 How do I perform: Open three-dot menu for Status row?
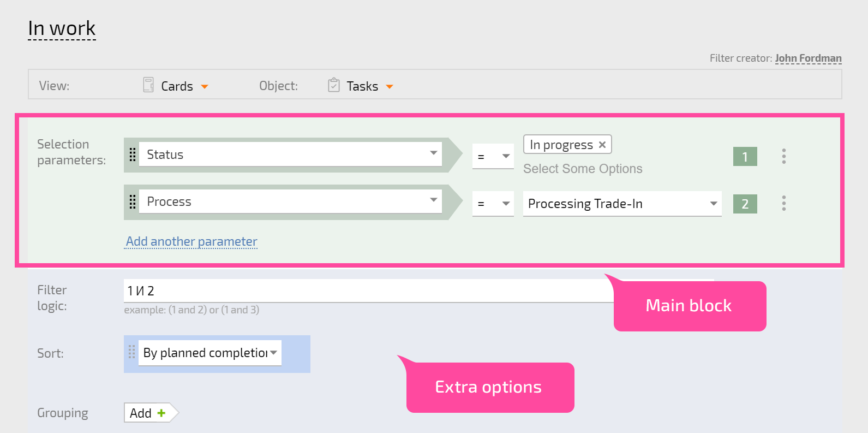click(x=784, y=156)
